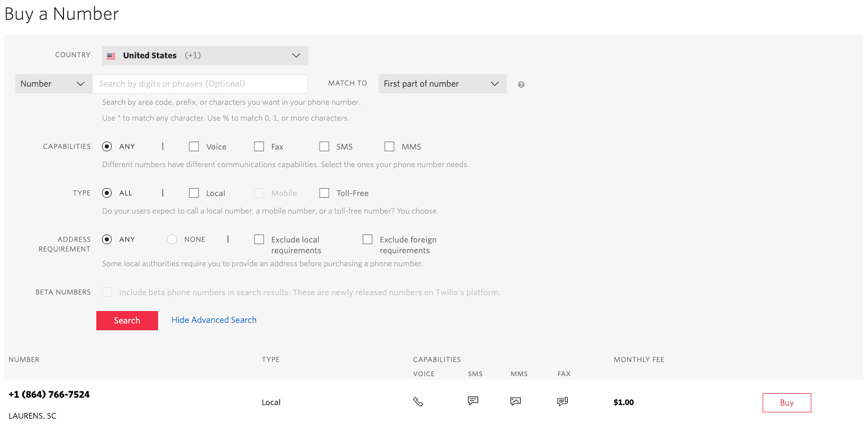Click Buy for +1 (864) 766-7524
The height and width of the screenshot is (426, 868).
pyautogui.click(x=786, y=402)
